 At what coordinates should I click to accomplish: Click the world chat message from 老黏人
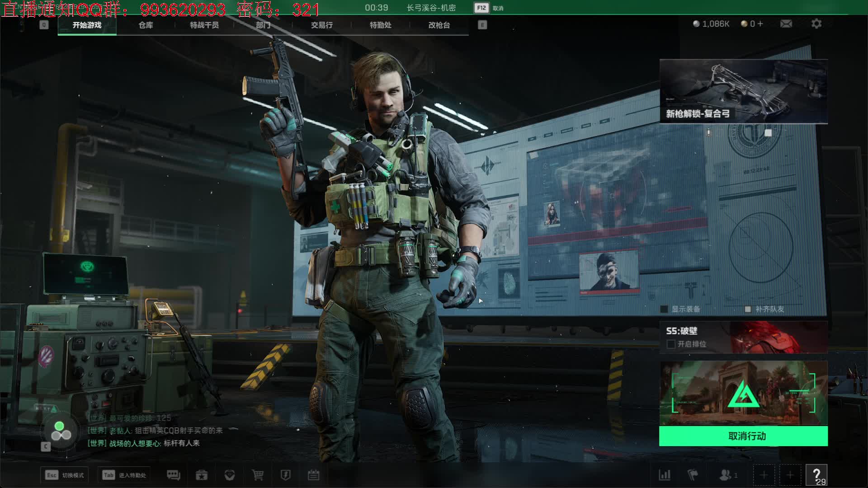tap(155, 431)
